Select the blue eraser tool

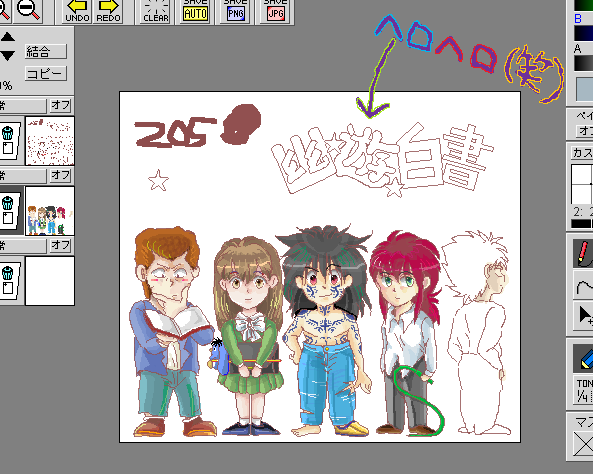click(583, 358)
